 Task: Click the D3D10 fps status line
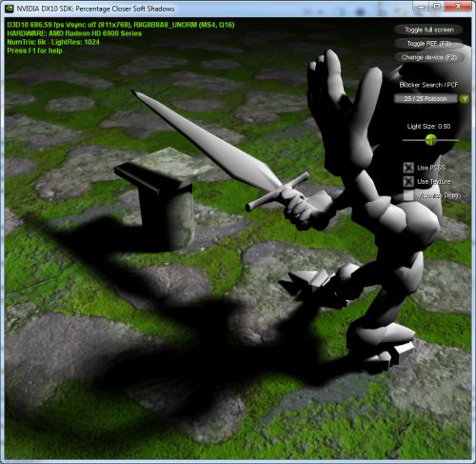coord(121,25)
